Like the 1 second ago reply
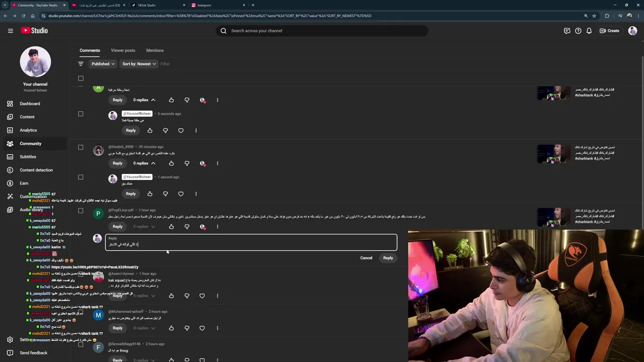Viewport: 644px width, 362px height. (150, 194)
